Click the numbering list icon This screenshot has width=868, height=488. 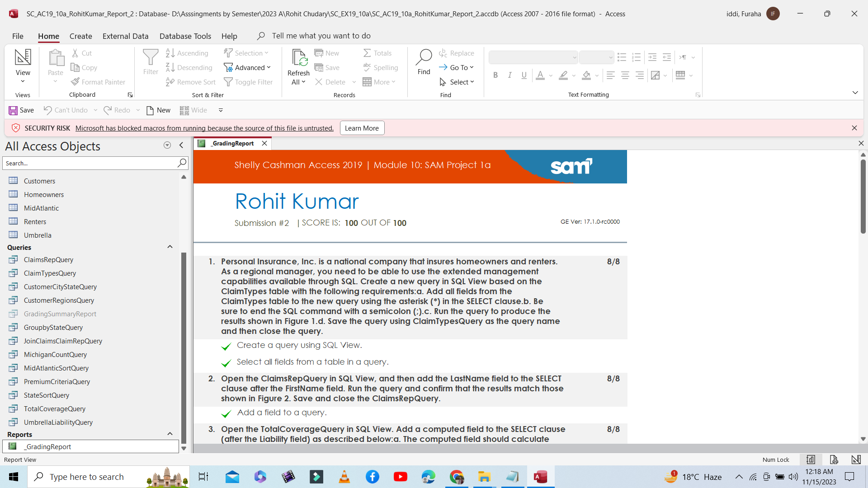[x=637, y=57]
